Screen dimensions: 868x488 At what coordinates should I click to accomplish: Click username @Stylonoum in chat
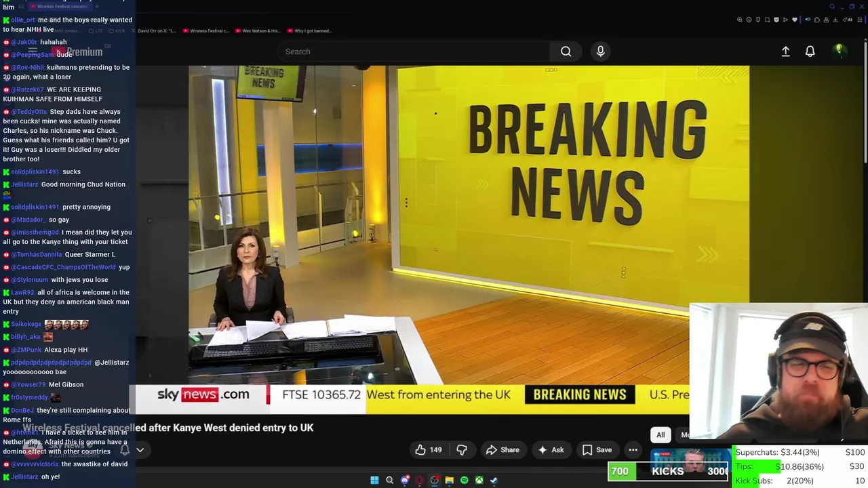tap(30, 279)
